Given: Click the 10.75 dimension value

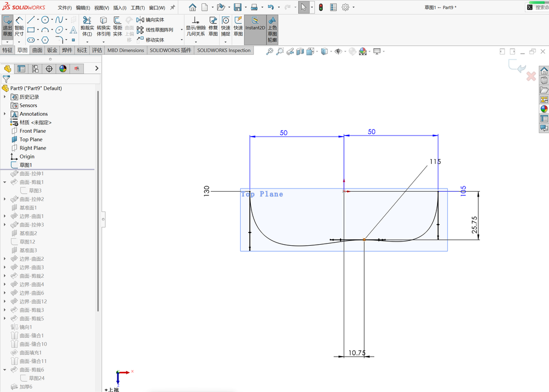Looking at the screenshot, I should (x=357, y=353).
